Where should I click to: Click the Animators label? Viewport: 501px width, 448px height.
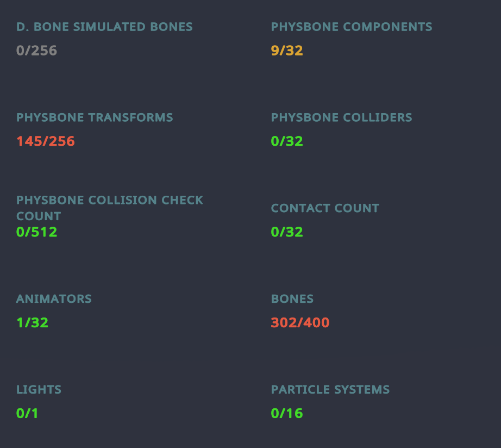54,299
